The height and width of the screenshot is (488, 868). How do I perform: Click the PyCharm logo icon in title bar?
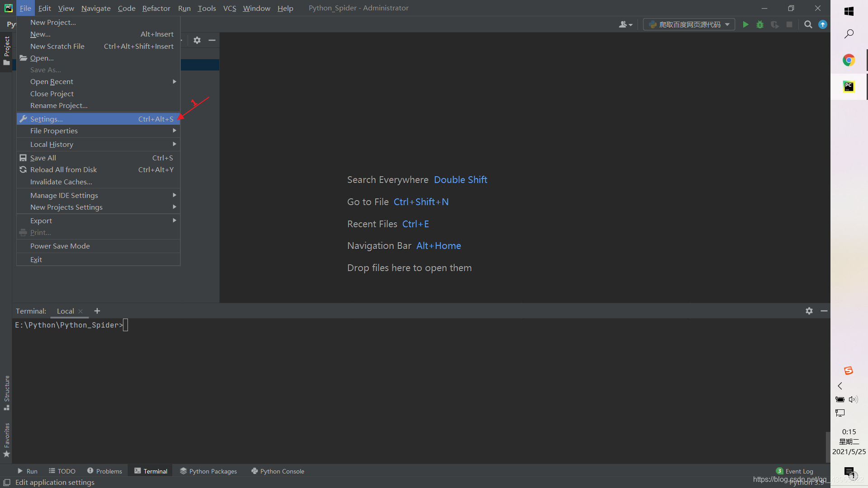(8, 8)
